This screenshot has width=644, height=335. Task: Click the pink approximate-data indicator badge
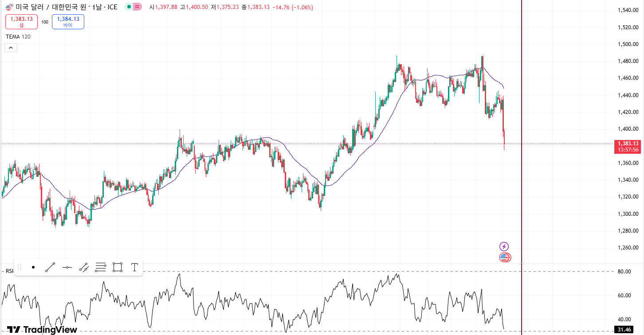point(137,7)
